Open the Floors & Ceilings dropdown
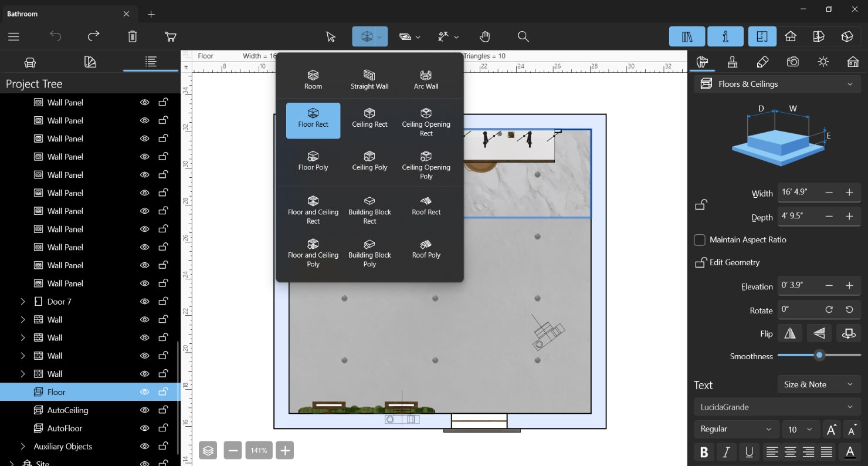 [x=850, y=83]
